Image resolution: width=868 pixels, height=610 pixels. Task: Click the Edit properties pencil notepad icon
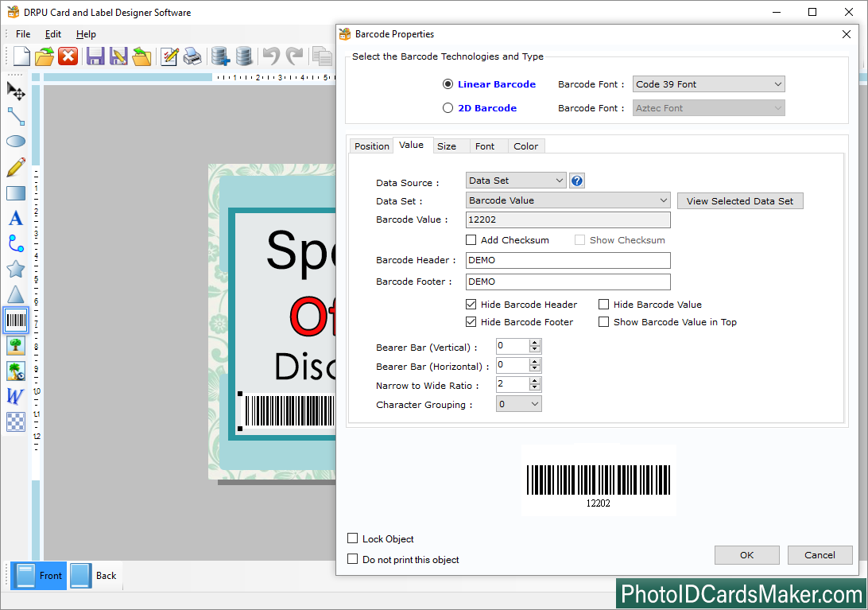(169, 56)
